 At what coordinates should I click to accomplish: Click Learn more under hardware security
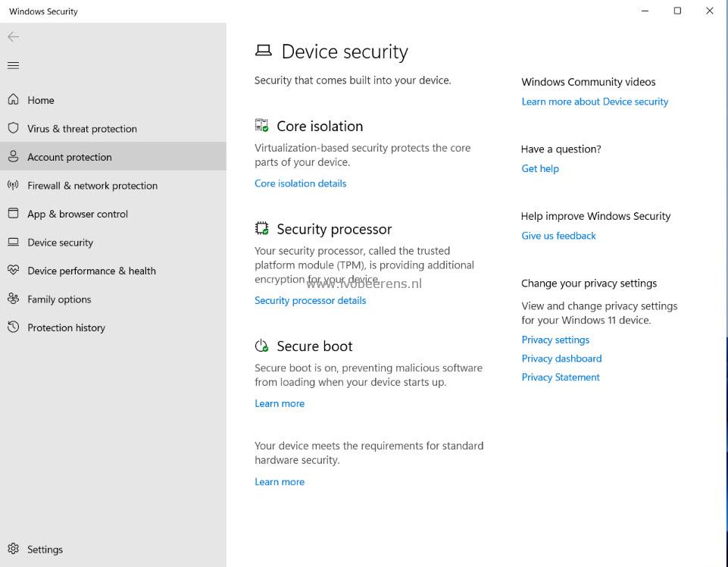pyautogui.click(x=280, y=481)
